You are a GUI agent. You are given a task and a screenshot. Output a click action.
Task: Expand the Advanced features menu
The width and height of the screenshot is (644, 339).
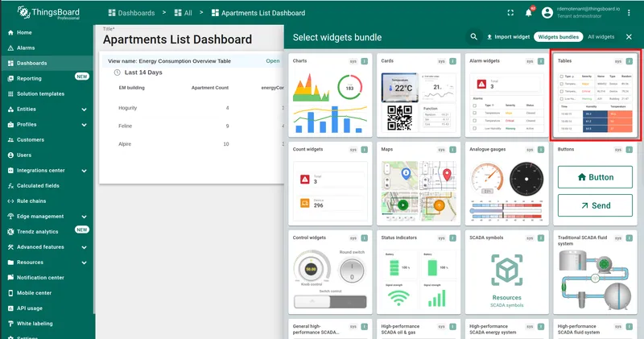(47, 247)
